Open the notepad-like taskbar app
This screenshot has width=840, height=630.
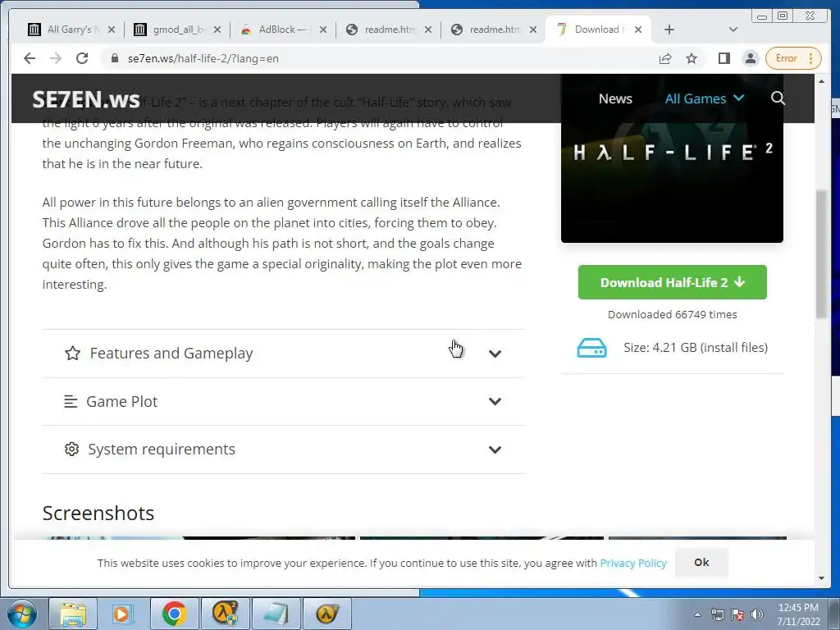coord(276,614)
